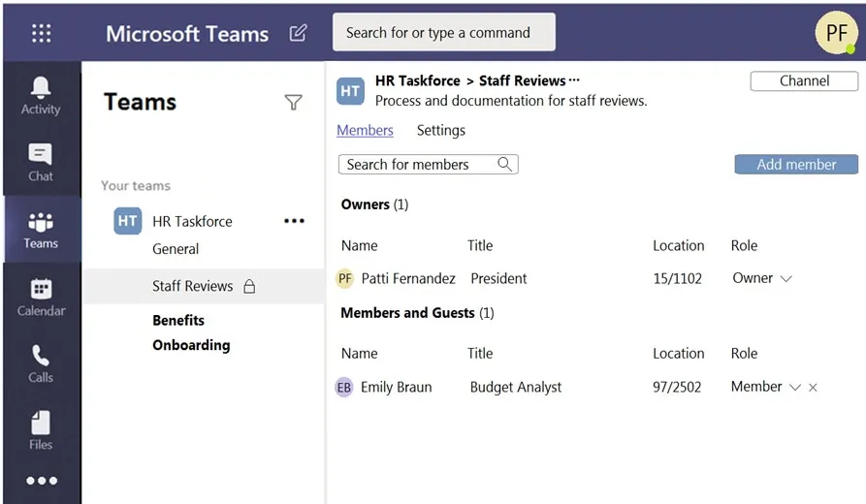Click Patti Fernandez PF avatar
Screen dimensions: 866x504
pyautogui.click(x=344, y=278)
